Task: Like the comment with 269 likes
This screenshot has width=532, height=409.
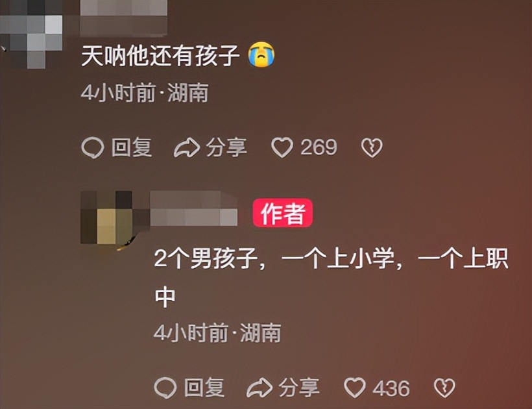Action: point(282,147)
